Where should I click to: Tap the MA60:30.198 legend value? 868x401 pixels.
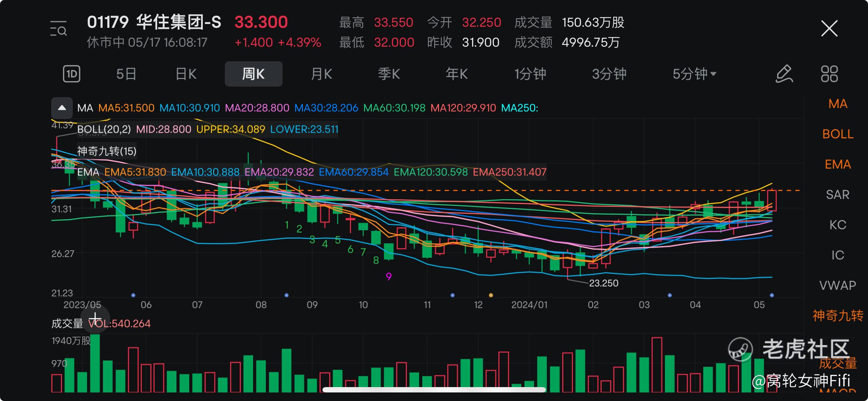tap(394, 108)
